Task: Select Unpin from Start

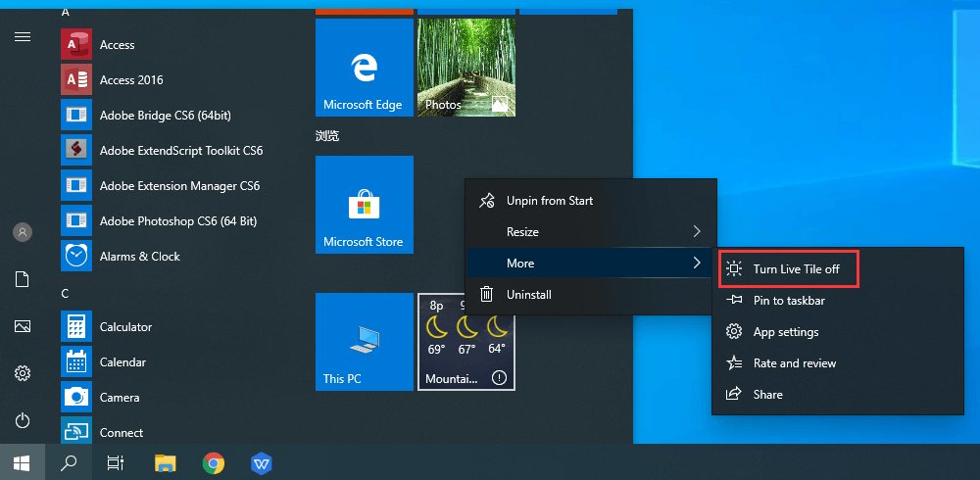Action: 591,201
